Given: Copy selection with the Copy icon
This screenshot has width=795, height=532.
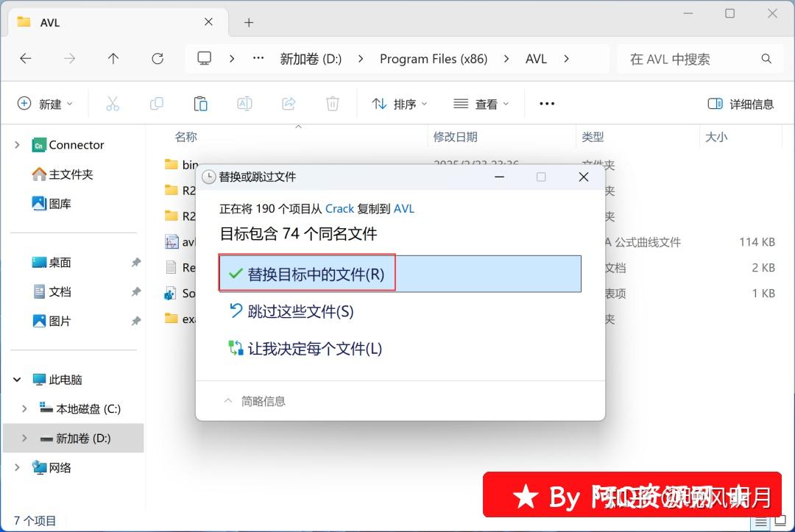Looking at the screenshot, I should (x=156, y=104).
